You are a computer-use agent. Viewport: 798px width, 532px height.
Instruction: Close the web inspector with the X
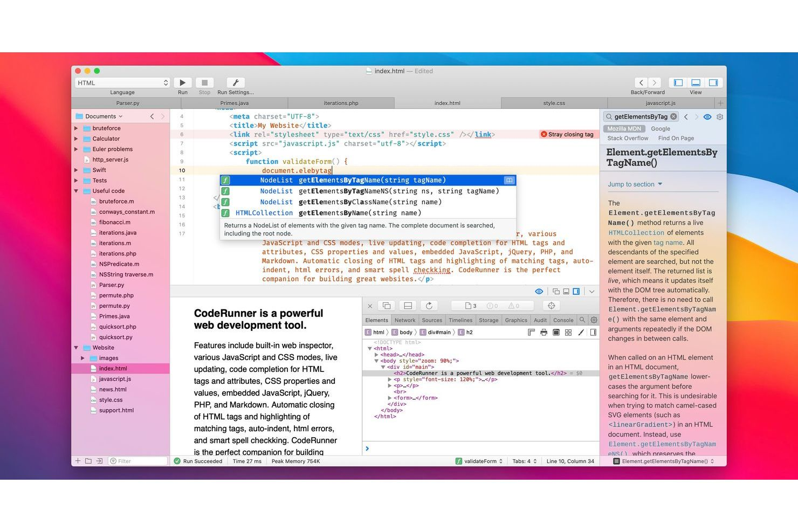tap(370, 306)
